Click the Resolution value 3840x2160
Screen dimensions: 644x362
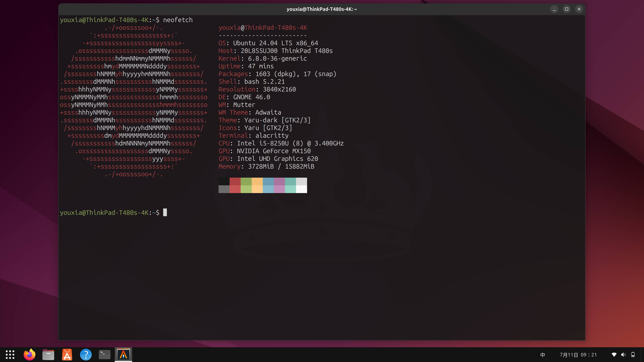[279, 89]
